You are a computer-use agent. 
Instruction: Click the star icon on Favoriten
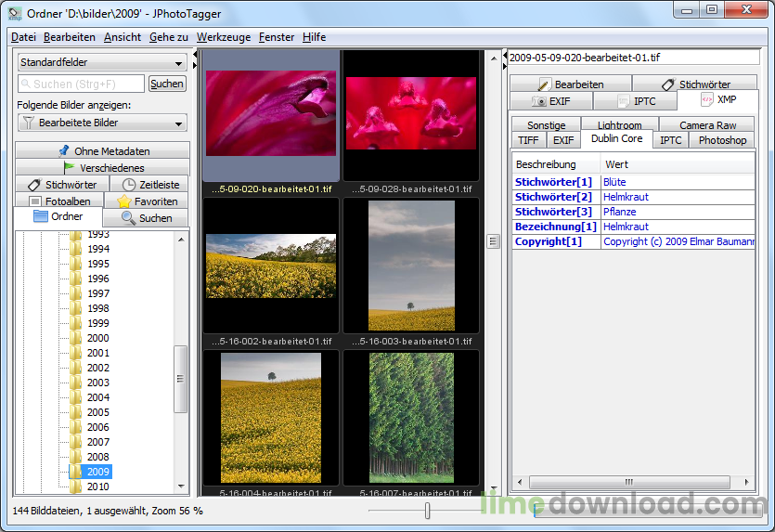point(124,201)
